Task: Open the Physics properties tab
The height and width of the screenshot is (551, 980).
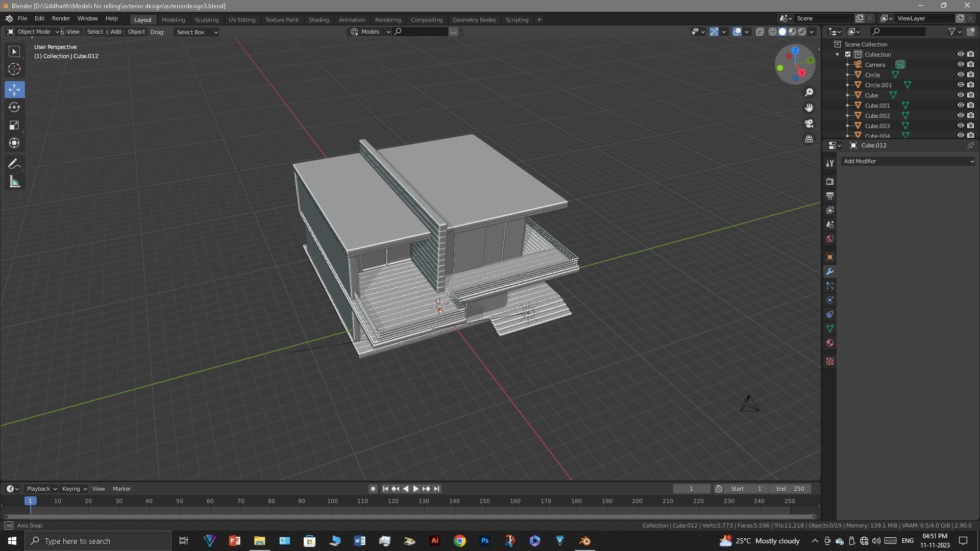Action: (830, 300)
